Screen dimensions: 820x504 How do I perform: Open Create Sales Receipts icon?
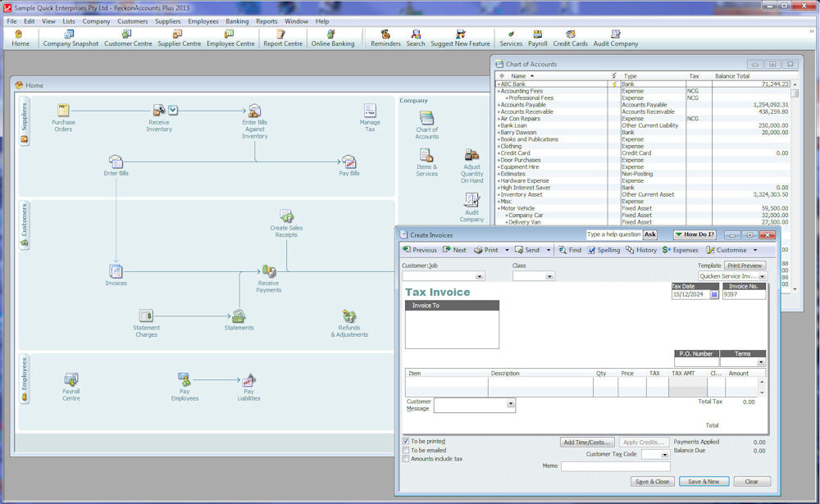(286, 216)
